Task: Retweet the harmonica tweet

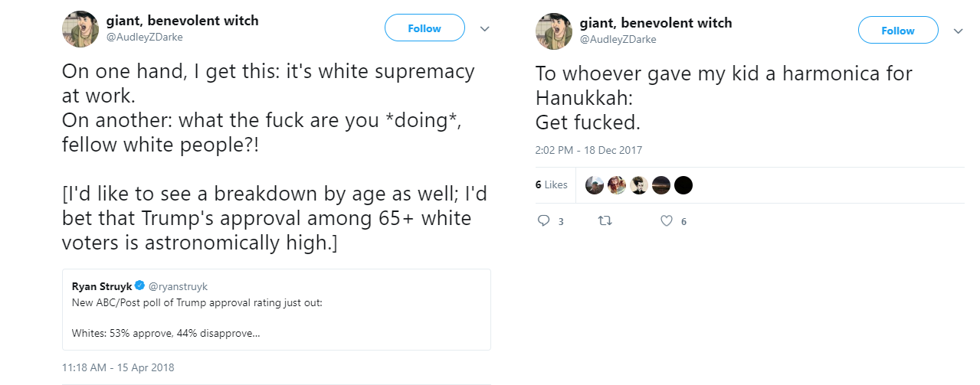Action: click(x=605, y=221)
